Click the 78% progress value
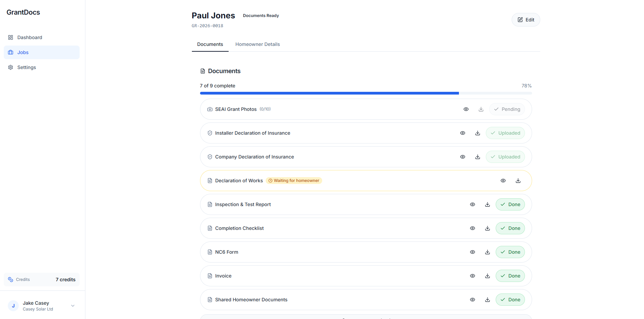Screen dimensions: 644x319 pos(527,86)
